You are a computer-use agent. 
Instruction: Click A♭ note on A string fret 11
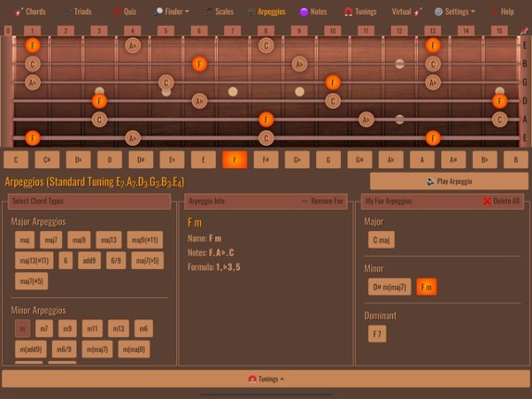(x=366, y=120)
